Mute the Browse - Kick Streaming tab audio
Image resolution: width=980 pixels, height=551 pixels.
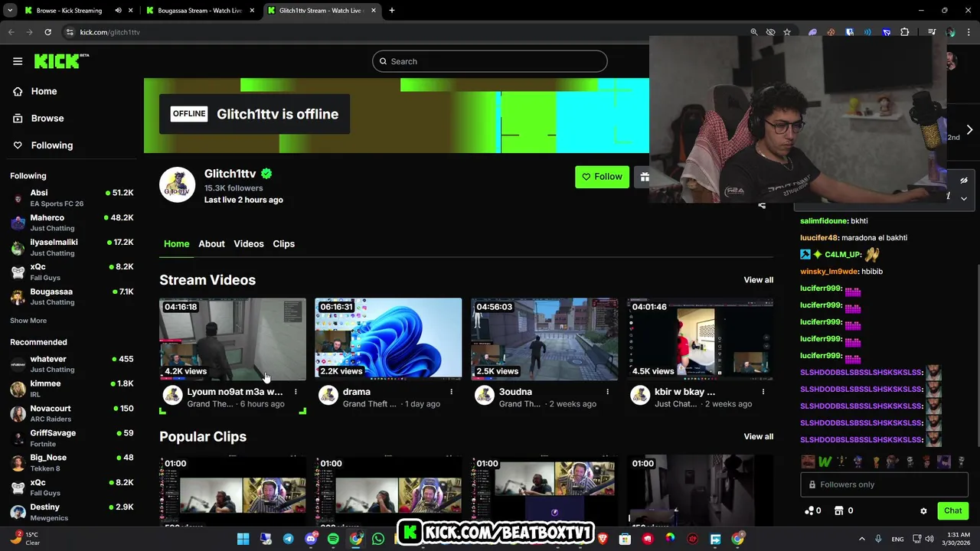(118, 11)
